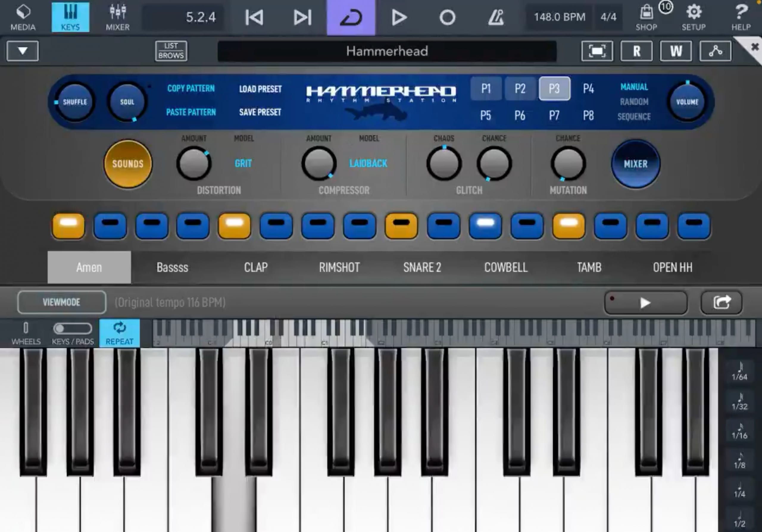Viewport: 762px width, 532px height.
Task: Click the Record circle button
Action: [447, 17]
